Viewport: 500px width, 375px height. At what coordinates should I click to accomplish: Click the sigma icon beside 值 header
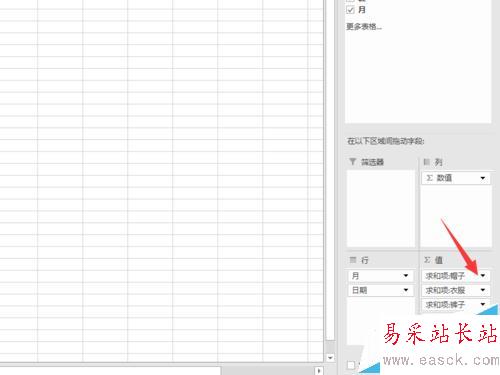point(427,260)
